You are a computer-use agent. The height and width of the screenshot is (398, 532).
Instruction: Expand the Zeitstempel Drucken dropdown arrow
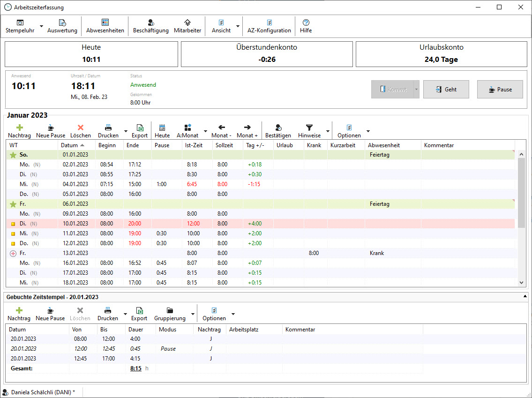pos(125,314)
